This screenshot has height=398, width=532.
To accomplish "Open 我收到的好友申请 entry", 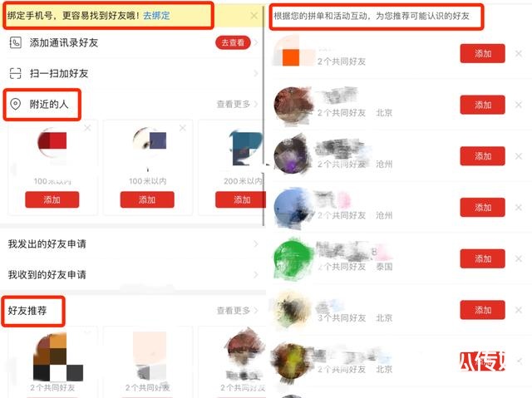I will point(133,274).
